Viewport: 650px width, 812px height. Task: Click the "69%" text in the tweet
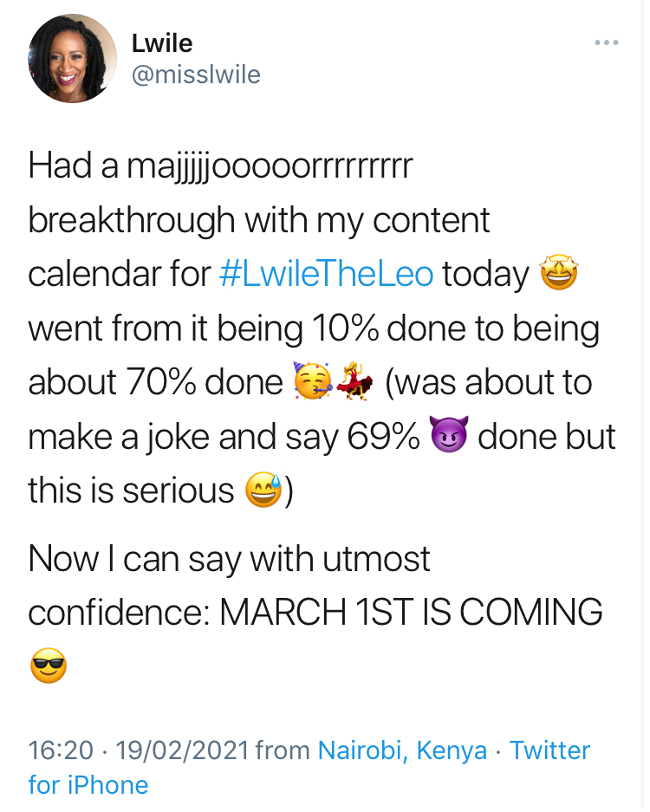(x=383, y=438)
